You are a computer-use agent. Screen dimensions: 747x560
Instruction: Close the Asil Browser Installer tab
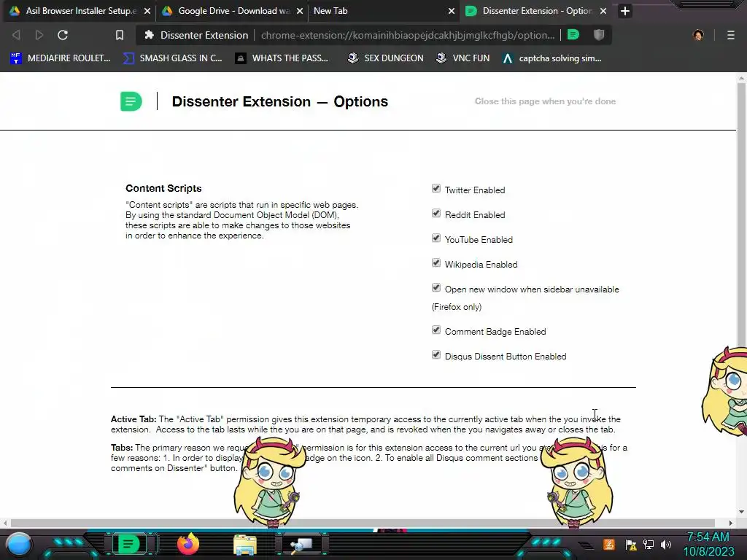[147, 11]
